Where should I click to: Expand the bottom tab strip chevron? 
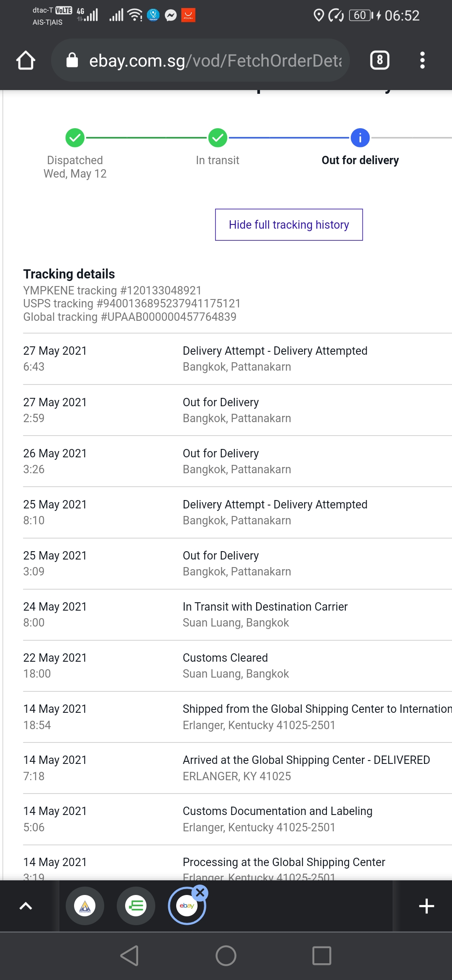pyautogui.click(x=26, y=906)
